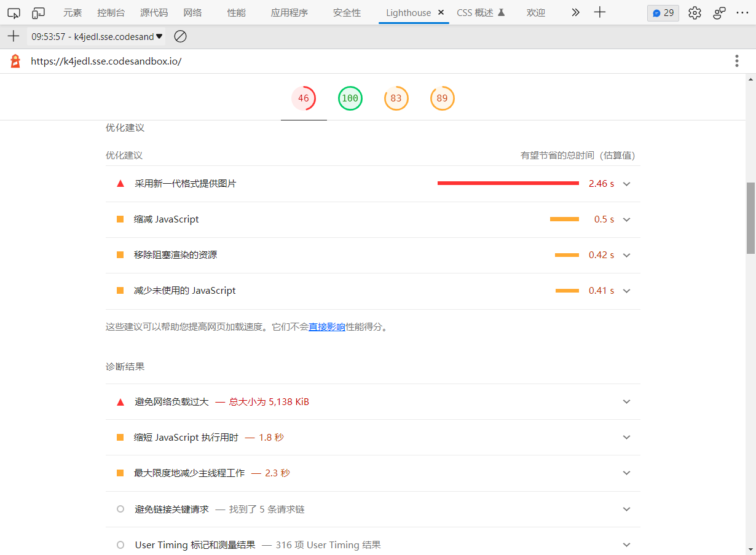Click the 总大小为 5,138 KiB value
This screenshot has height=555, width=756.
pos(269,402)
